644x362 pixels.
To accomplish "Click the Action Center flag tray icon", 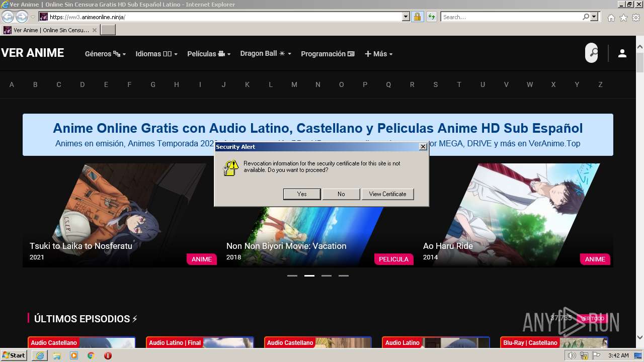I will point(596,355).
